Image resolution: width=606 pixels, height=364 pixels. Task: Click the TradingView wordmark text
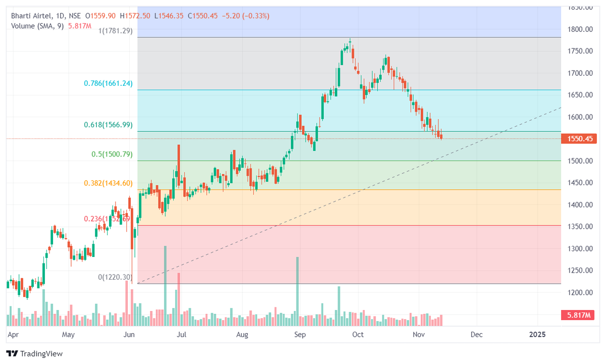41,354
